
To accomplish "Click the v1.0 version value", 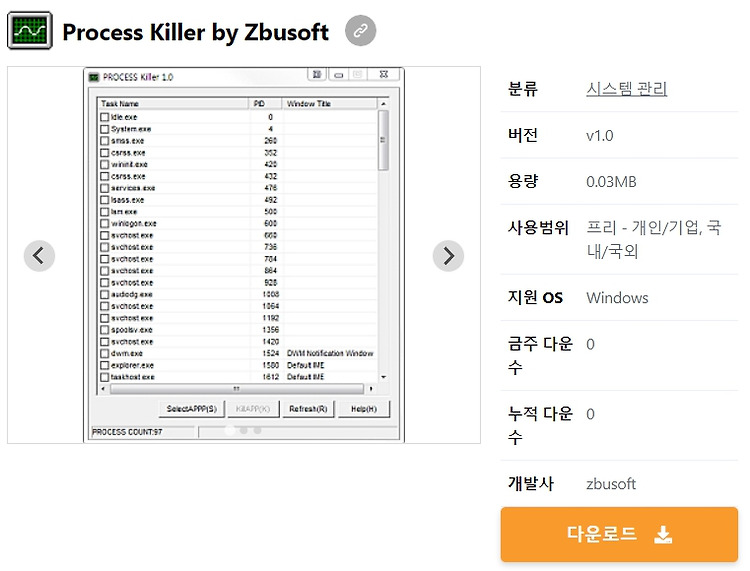I will pyautogui.click(x=599, y=135).
